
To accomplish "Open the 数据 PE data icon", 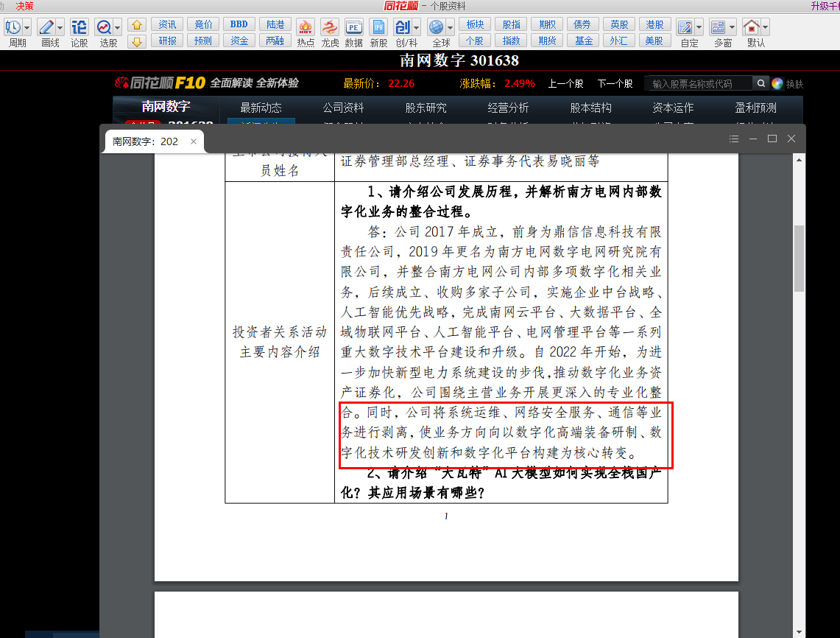I will click(353, 27).
